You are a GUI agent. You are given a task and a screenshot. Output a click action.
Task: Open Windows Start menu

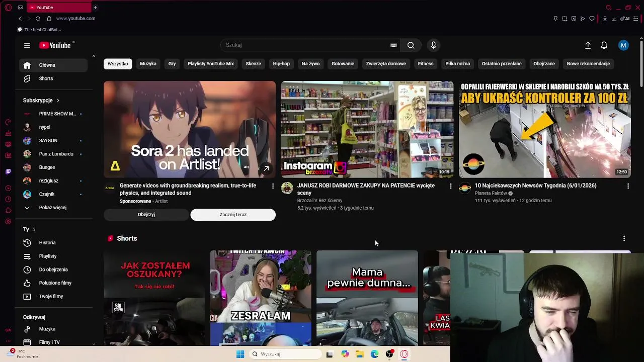pos(240,354)
